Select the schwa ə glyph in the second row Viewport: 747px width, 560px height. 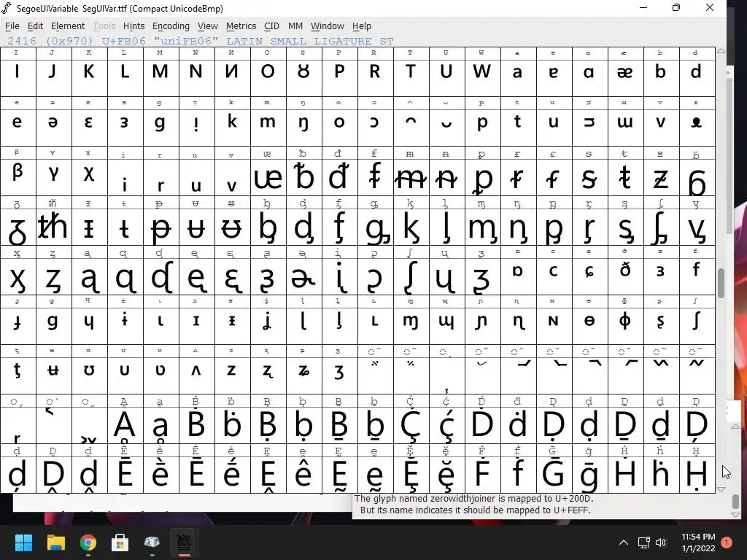[x=54, y=122]
